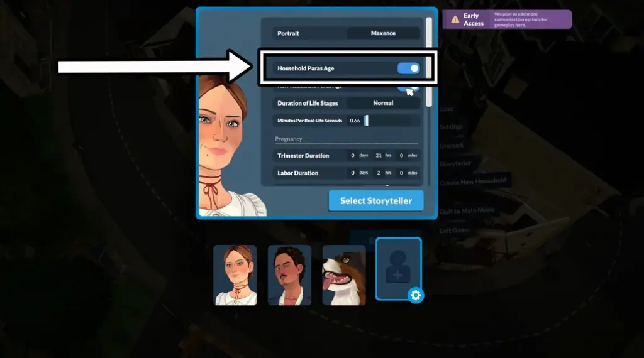The image size is (644, 358).
Task: Edit Trimester Duration hours value 21
Action: click(x=378, y=155)
